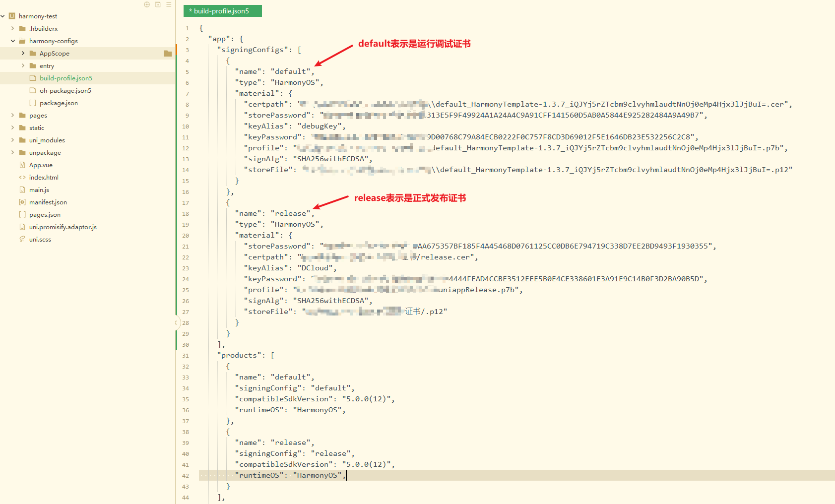Expand the unpackage folder chevron
The height and width of the screenshot is (504, 835).
click(x=13, y=153)
